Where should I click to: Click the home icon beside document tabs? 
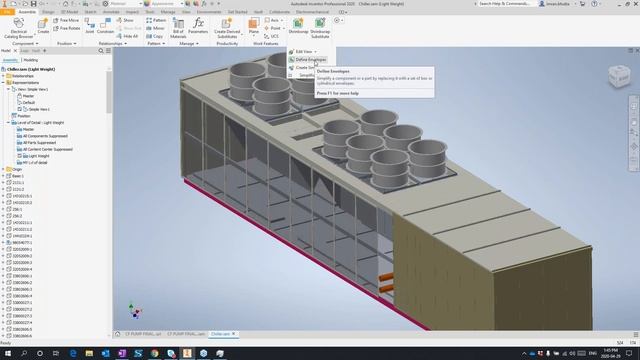(x=118, y=334)
